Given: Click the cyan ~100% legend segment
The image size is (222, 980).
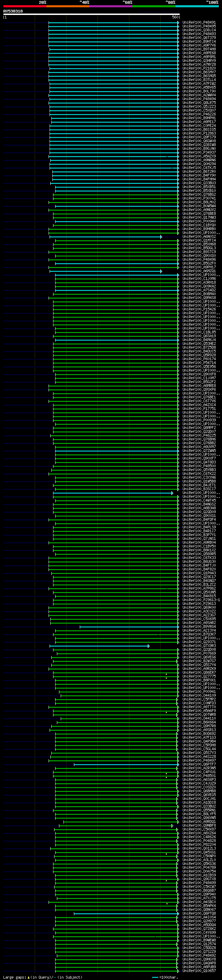Looking at the screenshot, I should [x=197, y=6].
